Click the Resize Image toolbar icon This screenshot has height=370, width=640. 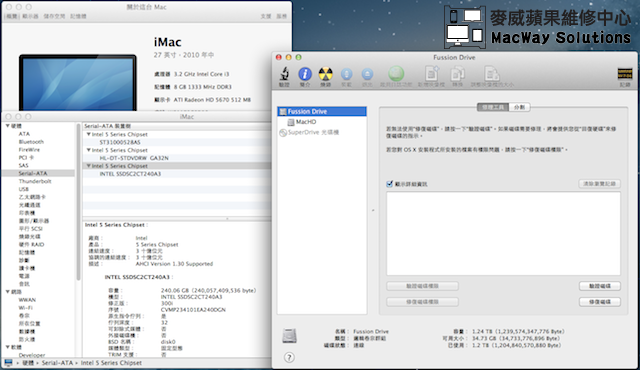pos(491,74)
